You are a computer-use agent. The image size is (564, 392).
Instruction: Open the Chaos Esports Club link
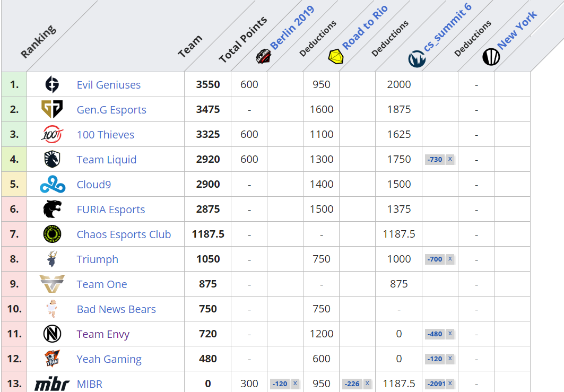tap(124, 234)
